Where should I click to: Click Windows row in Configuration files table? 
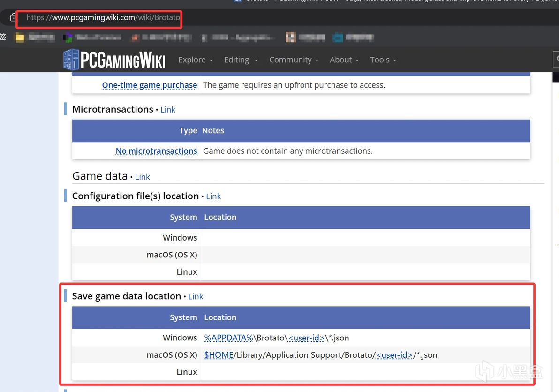(x=301, y=238)
